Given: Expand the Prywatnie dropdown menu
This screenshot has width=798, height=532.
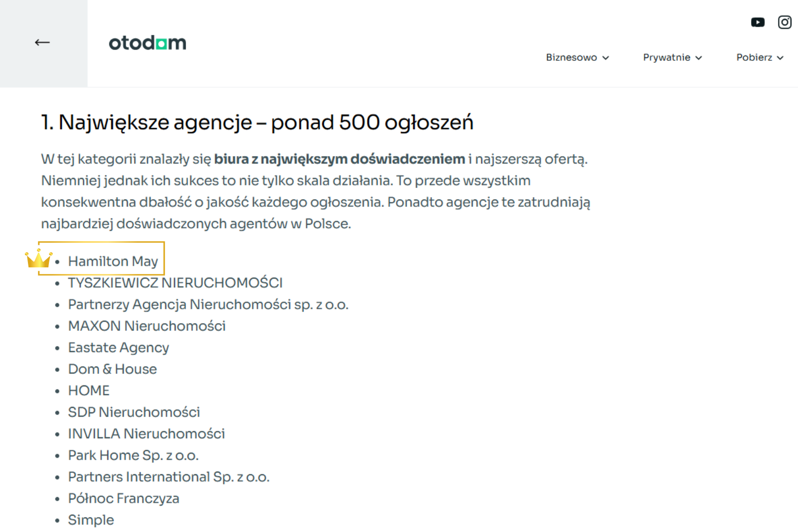Looking at the screenshot, I should (672, 57).
